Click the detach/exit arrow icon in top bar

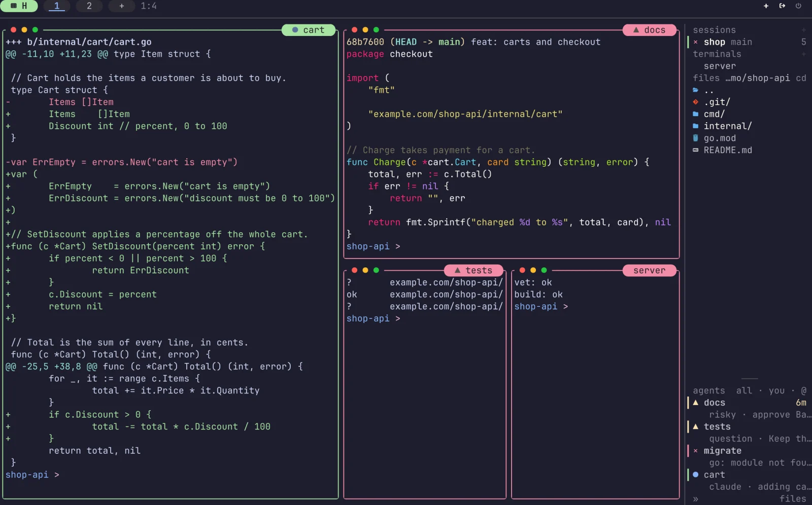click(782, 6)
